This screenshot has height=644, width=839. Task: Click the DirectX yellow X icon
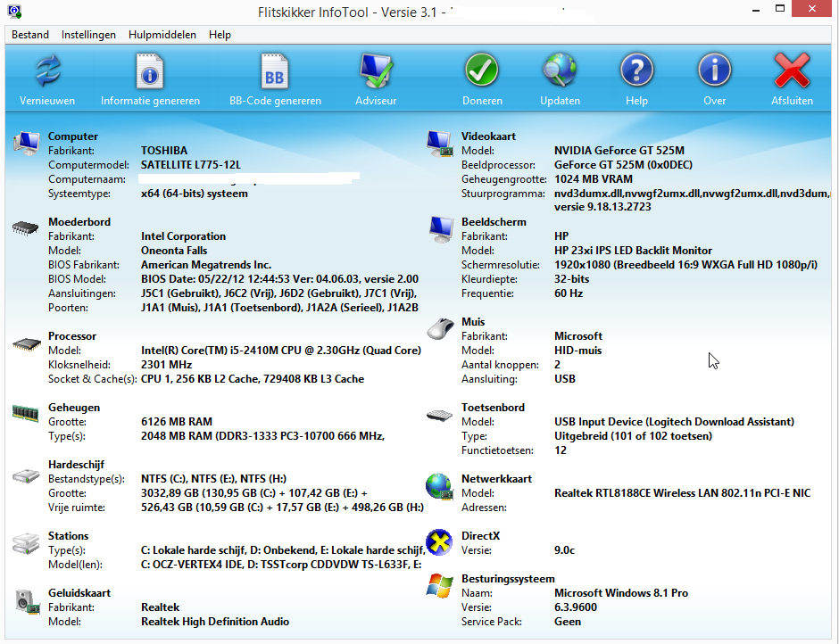(x=439, y=543)
